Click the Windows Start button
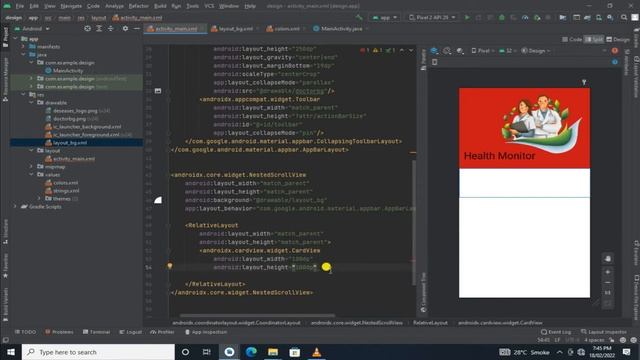Viewport: 640px width, 360px height. (x=11, y=352)
